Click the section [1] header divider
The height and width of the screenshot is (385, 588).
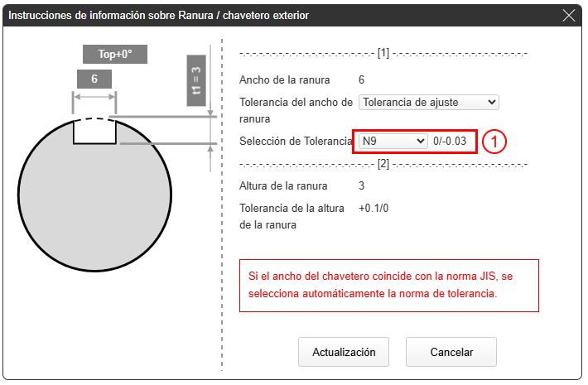click(383, 54)
